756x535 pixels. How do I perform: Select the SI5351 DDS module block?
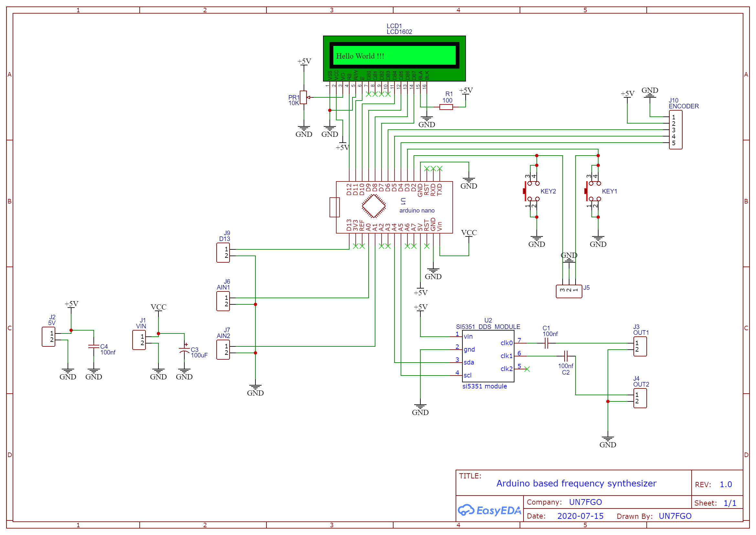(x=488, y=356)
